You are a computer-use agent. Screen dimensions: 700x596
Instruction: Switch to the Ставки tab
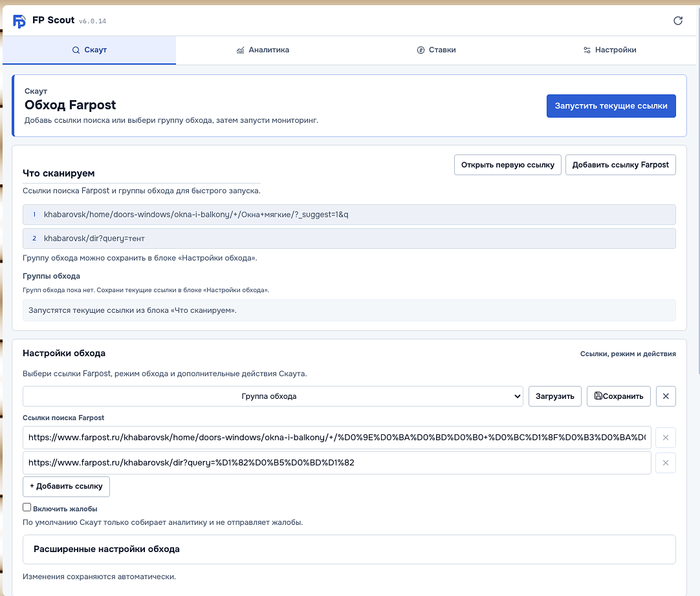coord(435,50)
